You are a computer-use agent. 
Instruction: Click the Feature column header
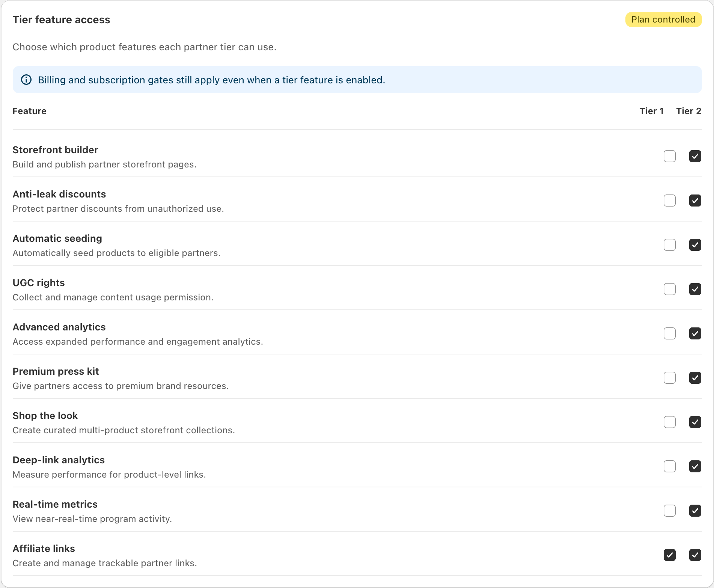30,111
